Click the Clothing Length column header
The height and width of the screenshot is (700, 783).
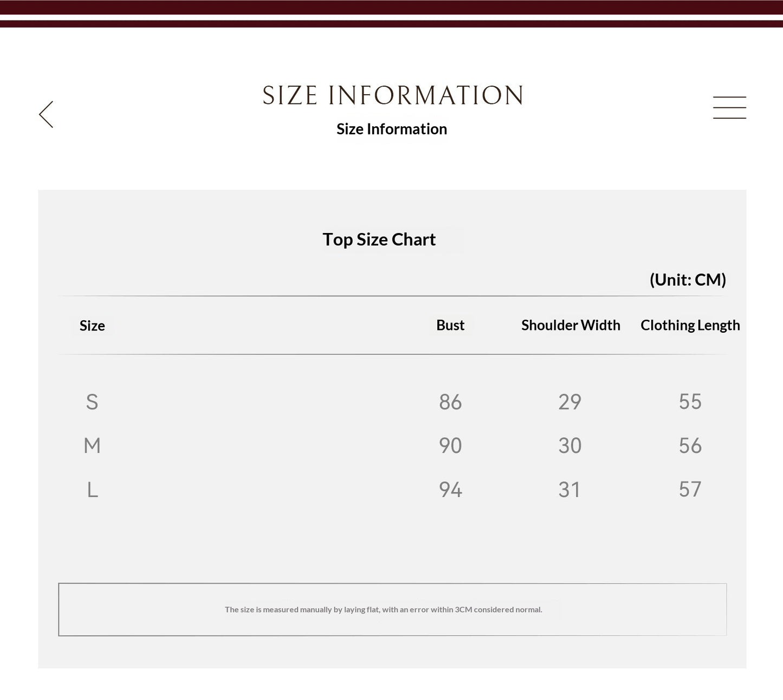click(x=690, y=325)
